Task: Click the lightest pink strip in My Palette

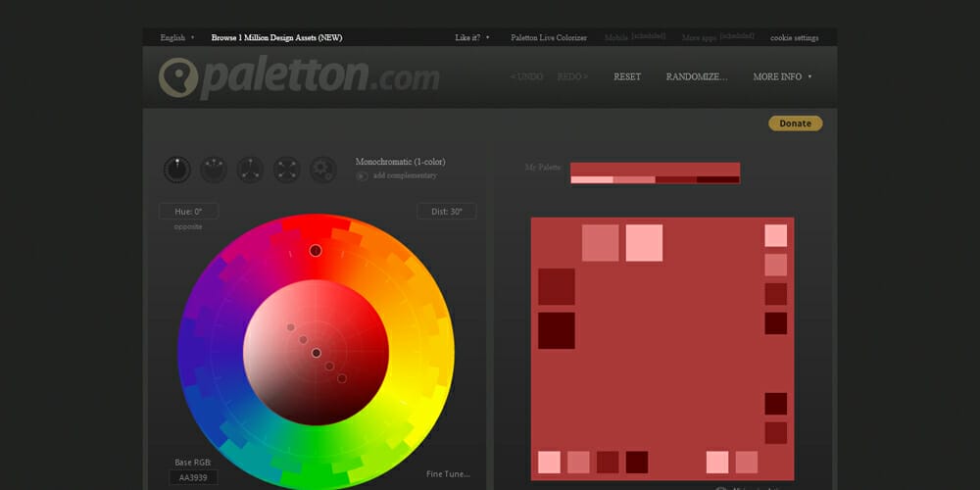Action: pos(592,180)
